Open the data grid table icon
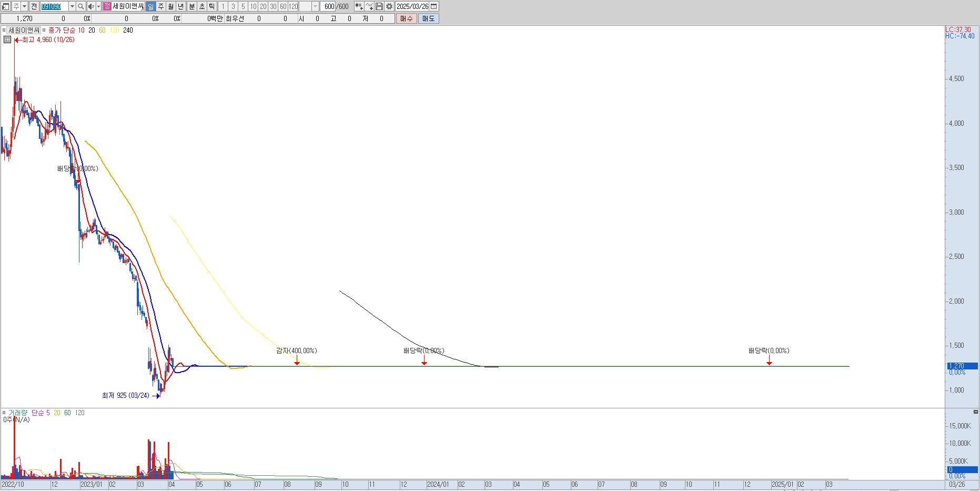This screenshot has height=491, width=980. 7,39
